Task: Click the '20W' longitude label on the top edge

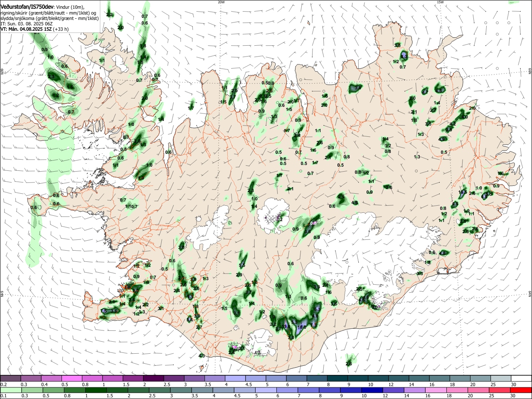Action: 221,2
